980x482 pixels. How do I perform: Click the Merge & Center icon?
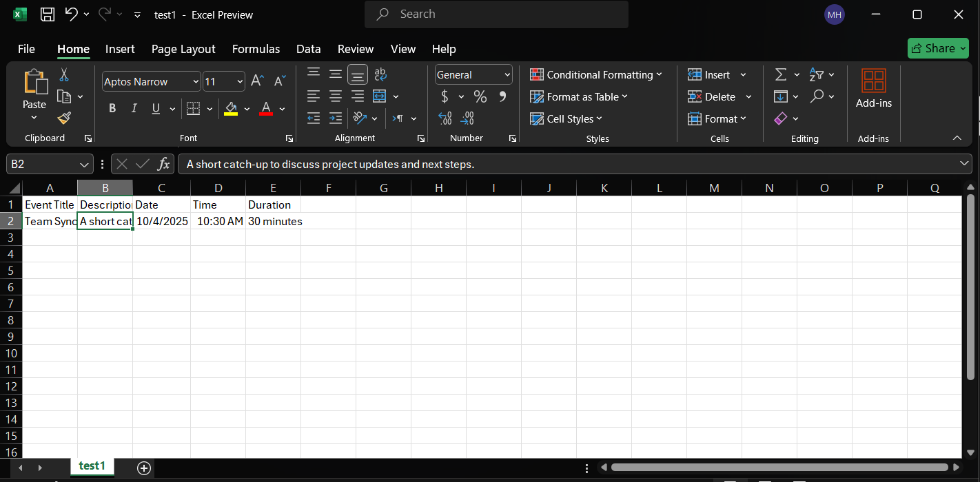coord(379,96)
